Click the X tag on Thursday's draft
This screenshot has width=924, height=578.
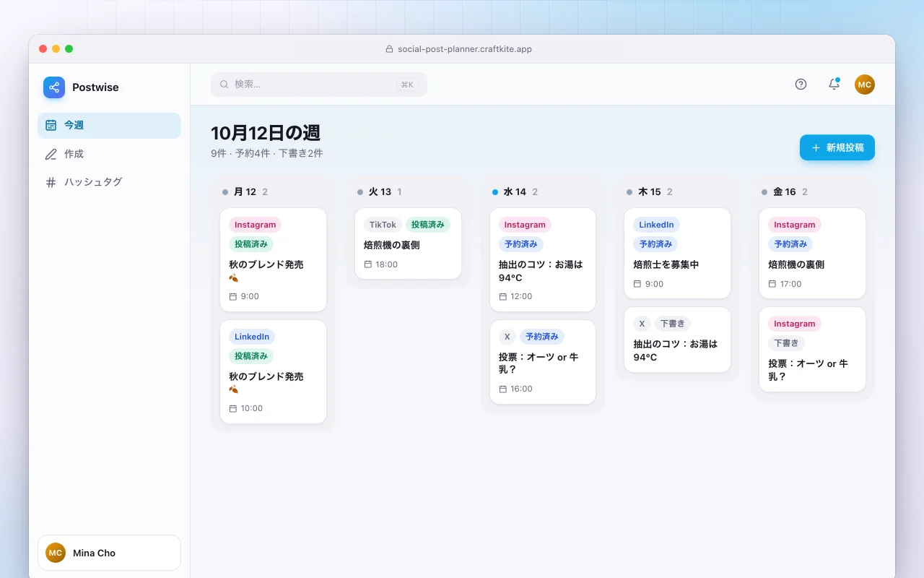(642, 324)
